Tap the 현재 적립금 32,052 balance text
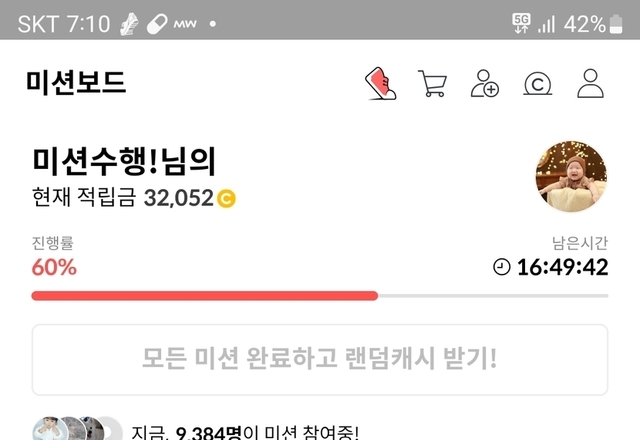This screenshot has height=440, width=640. coord(122,198)
